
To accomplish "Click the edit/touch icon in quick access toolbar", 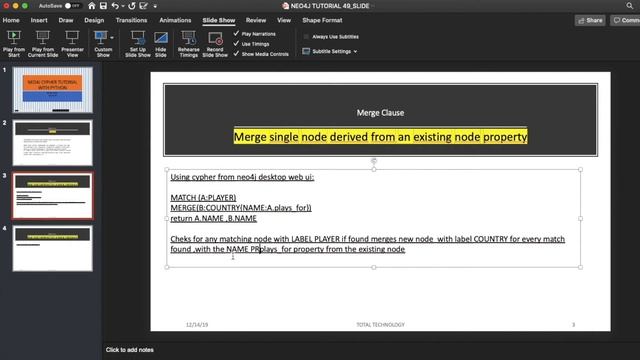I will coord(143,6).
